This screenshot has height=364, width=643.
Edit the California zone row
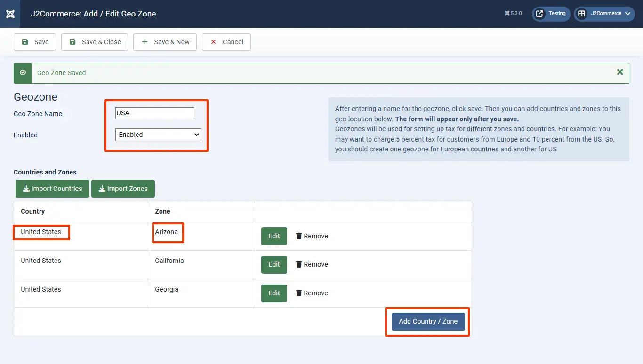[x=274, y=264]
